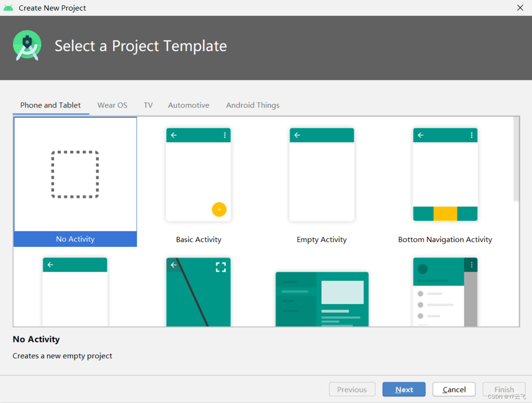Click the overflow dots in Bottom Navigation preview

pyautogui.click(x=471, y=135)
